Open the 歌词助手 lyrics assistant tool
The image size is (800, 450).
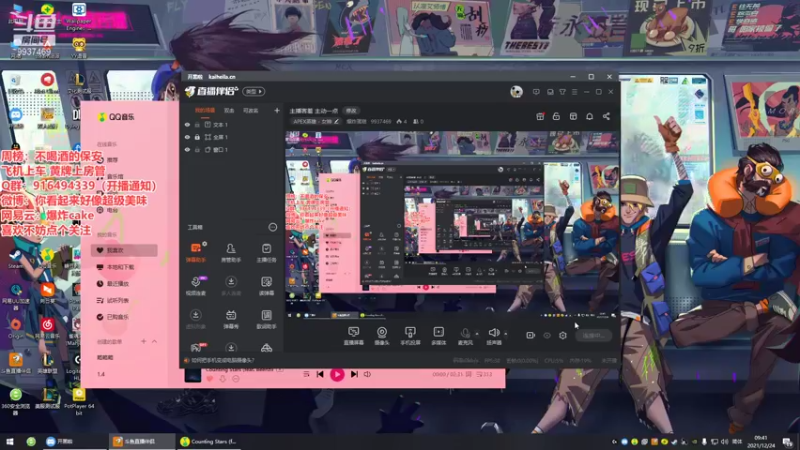click(266, 319)
